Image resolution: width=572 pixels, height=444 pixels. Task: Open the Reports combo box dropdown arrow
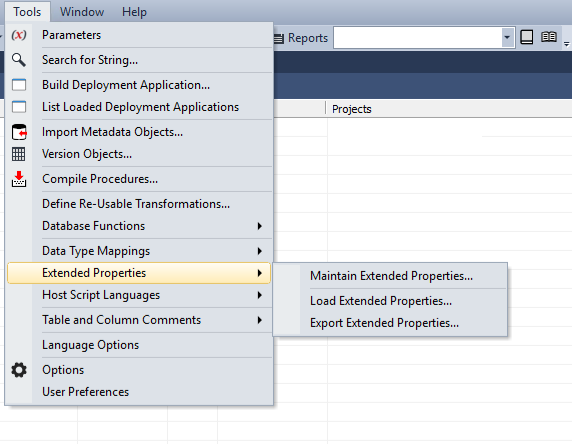pos(507,37)
